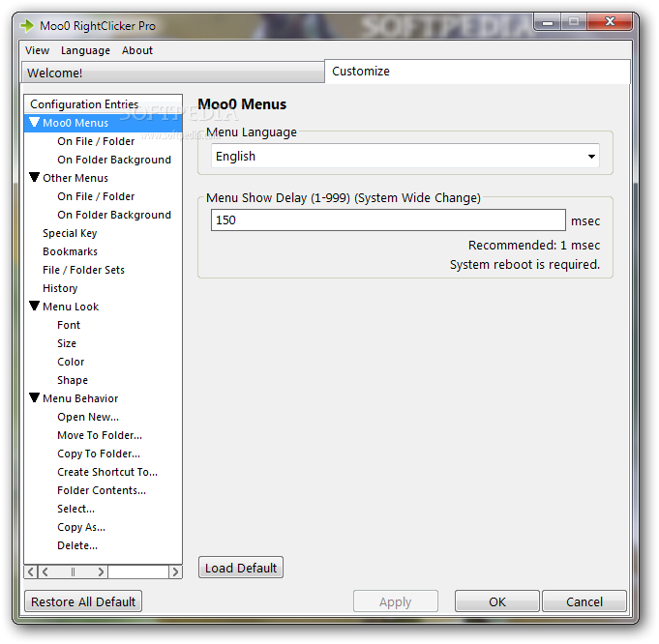This screenshot has width=659, height=644.
Task: Open the Open New... entry
Action: (x=88, y=417)
